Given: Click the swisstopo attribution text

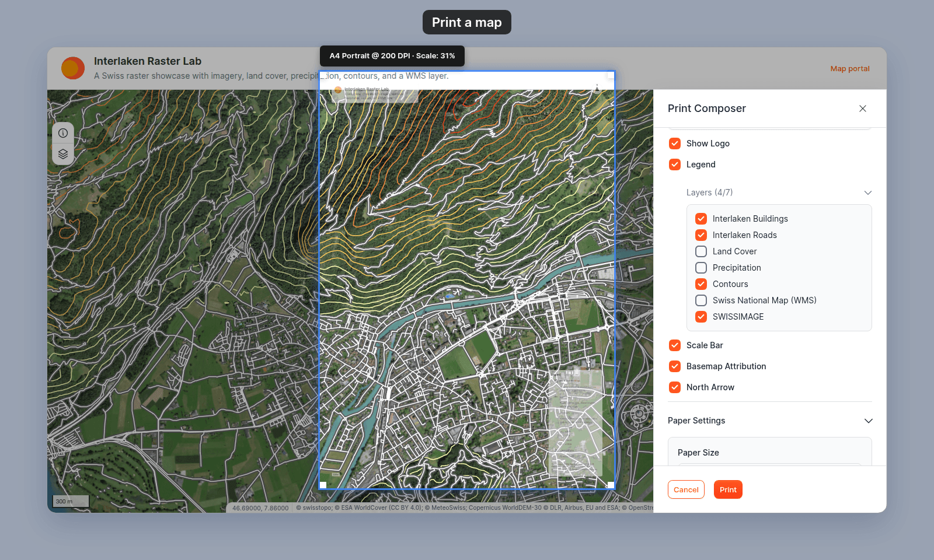Looking at the screenshot, I should [x=314, y=508].
